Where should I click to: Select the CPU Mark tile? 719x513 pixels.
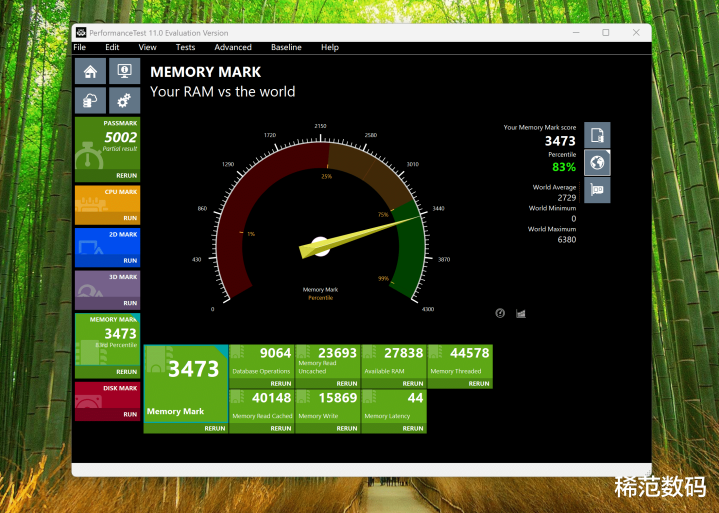(x=107, y=199)
